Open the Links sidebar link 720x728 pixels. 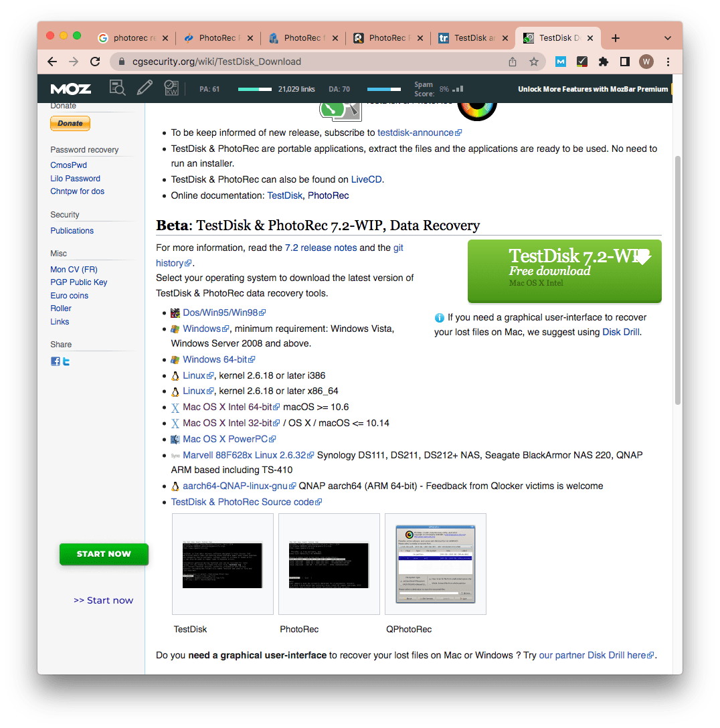point(60,322)
